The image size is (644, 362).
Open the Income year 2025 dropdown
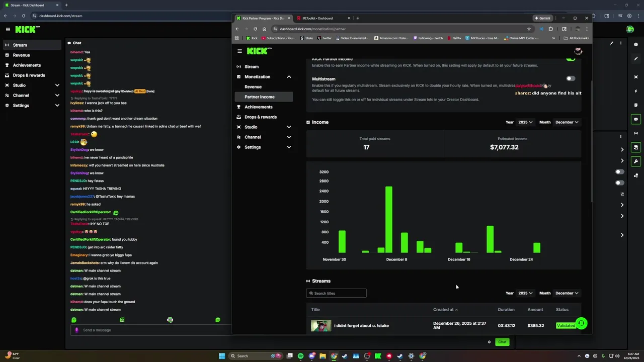[x=525, y=122]
